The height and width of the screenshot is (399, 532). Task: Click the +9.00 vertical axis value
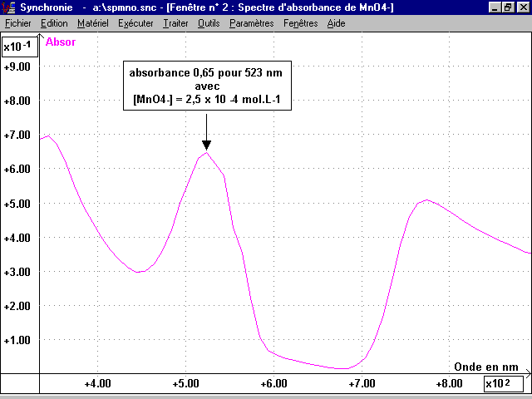point(17,66)
